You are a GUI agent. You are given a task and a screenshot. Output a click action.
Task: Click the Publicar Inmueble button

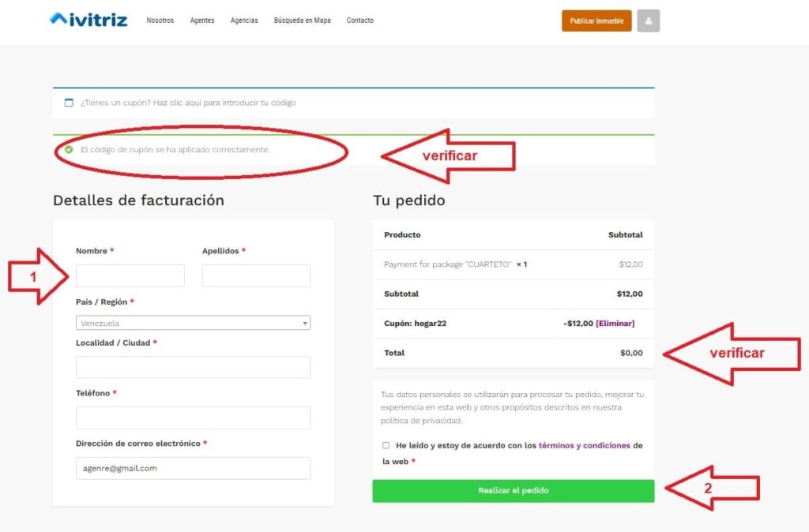596,21
